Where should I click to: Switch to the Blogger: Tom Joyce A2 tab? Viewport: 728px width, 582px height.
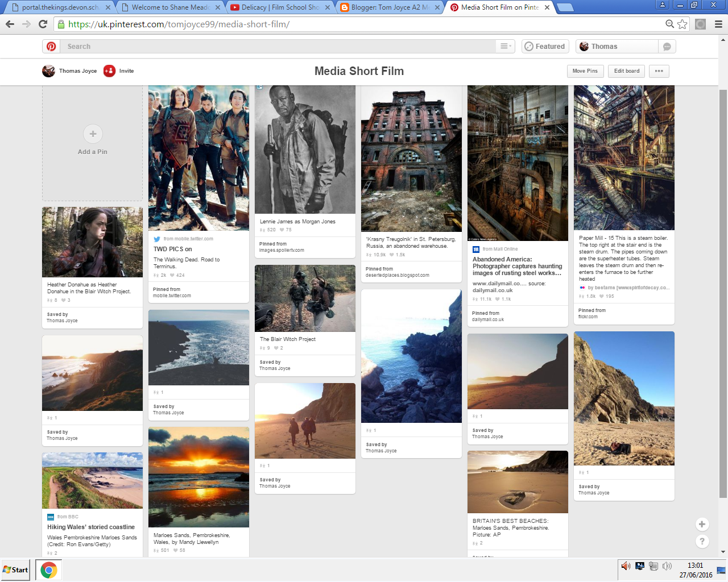tap(387, 8)
